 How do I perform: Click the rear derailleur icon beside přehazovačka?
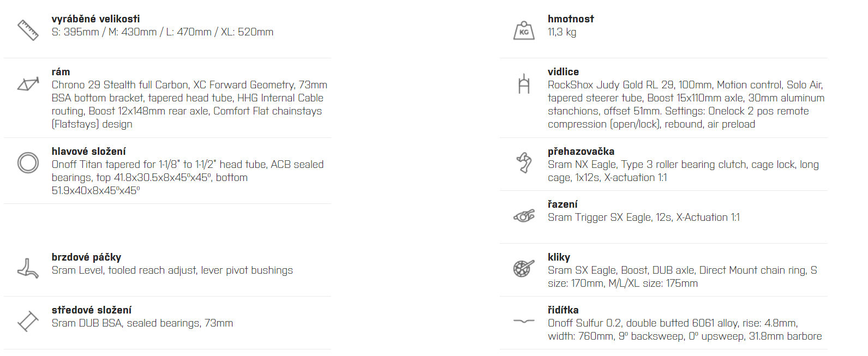[x=524, y=162]
